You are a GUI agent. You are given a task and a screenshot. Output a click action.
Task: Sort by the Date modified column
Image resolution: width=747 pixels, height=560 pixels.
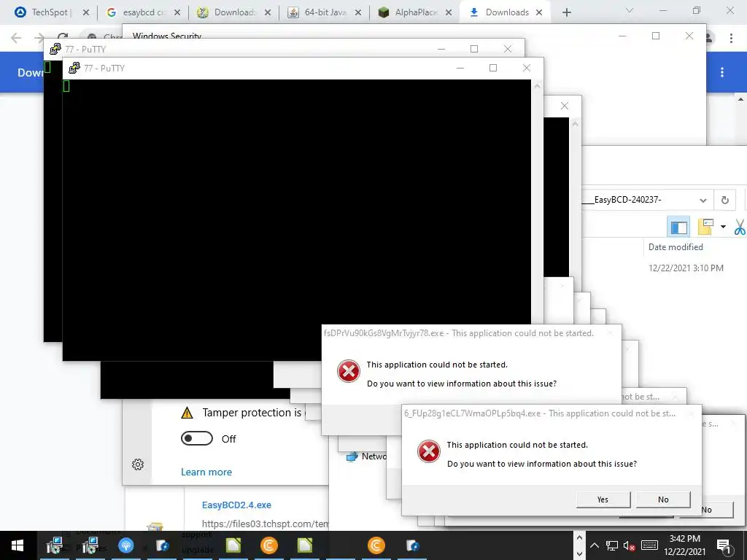(x=676, y=247)
